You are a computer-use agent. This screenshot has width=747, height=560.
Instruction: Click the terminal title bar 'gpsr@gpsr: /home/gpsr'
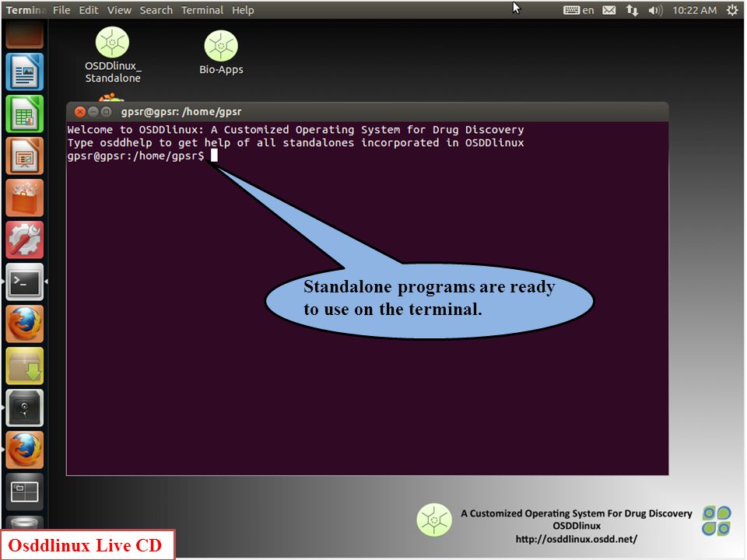(x=181, y=112)
